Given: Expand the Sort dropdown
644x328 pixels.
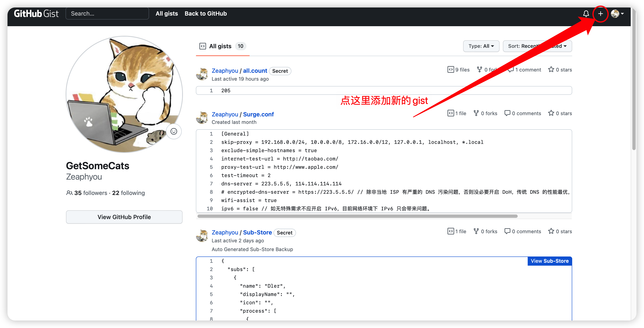Looking at the screenshot, I should coord(537,46).
